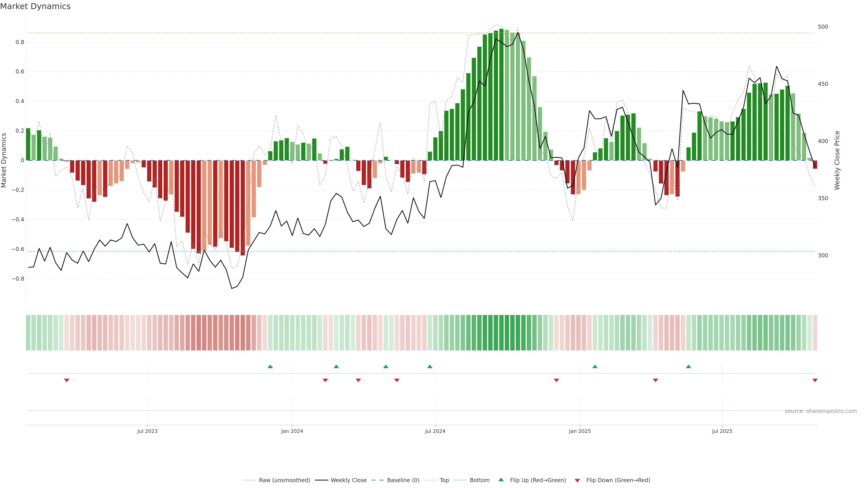The height and width of the screenshot is (488, 868).
Task: Click the red flip-down marker just before Jan 2025
Action: 556,380
